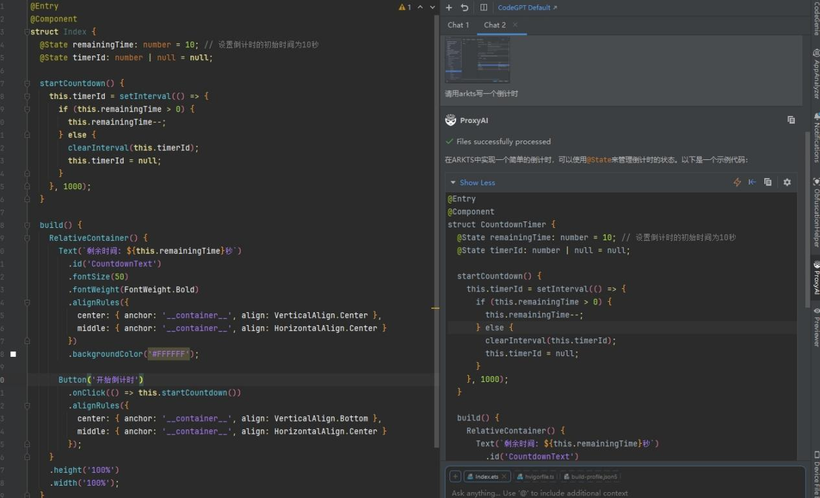Viewport: 820px width, 498px height.
Task: Start a new chat with the plus icon
Action: [x=449, y=7]
